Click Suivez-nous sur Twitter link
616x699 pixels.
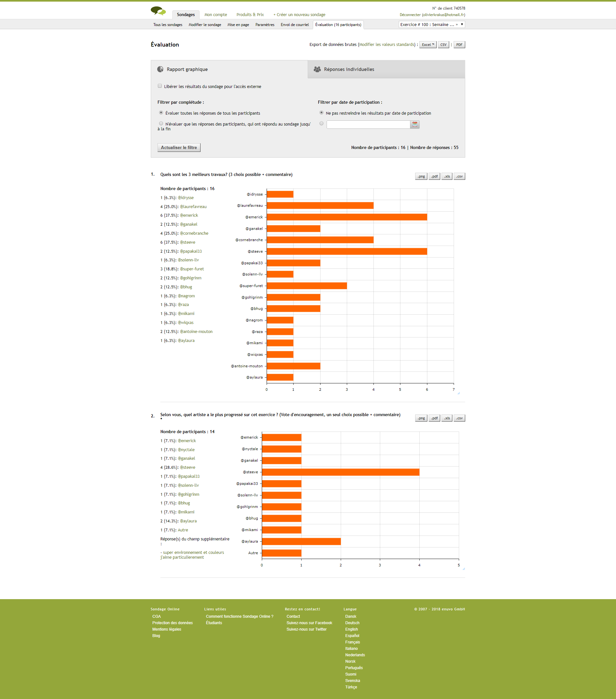tap(306, 630)
